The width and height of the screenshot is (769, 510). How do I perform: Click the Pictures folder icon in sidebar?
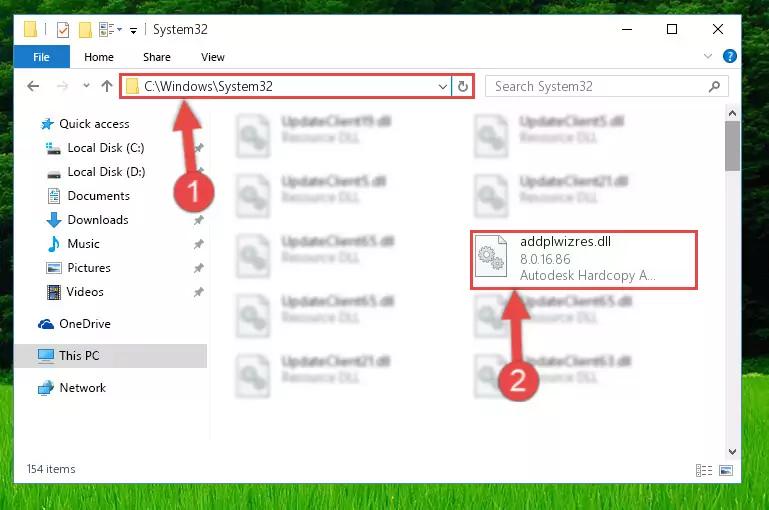(x=53, y=268)
